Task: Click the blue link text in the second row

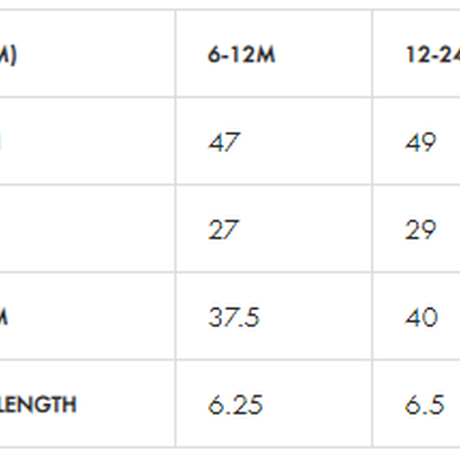Action: [x=1, y=142]
